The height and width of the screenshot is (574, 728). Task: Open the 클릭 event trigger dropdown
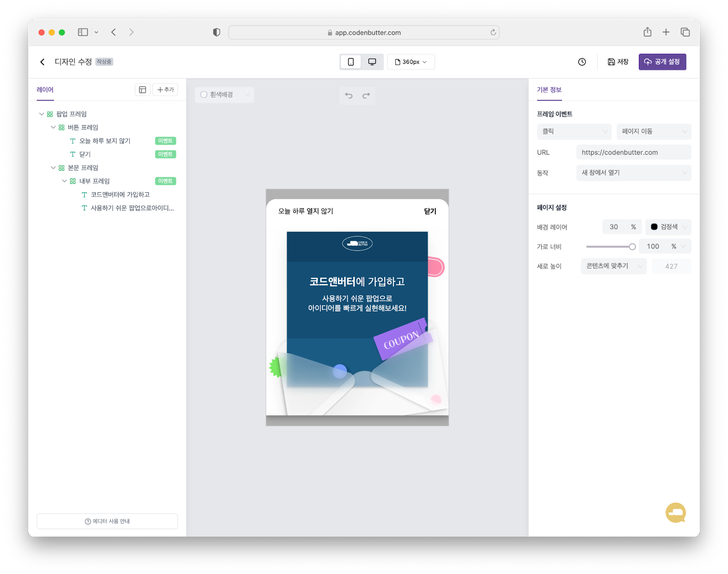click(x=574, y=131)
